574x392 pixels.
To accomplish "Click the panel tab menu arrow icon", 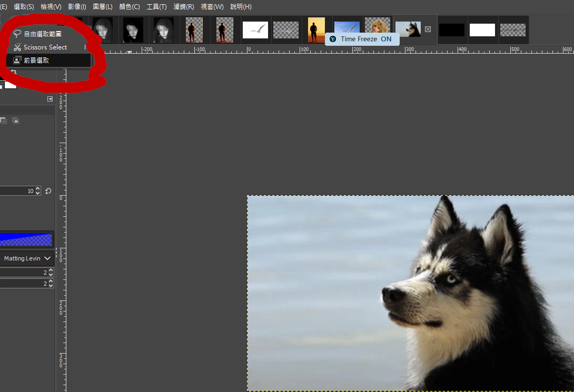I will 50,99.
